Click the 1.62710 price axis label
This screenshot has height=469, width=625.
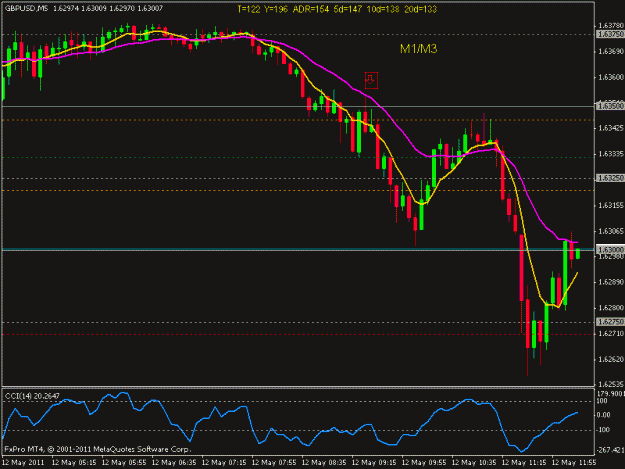[611, 333]
